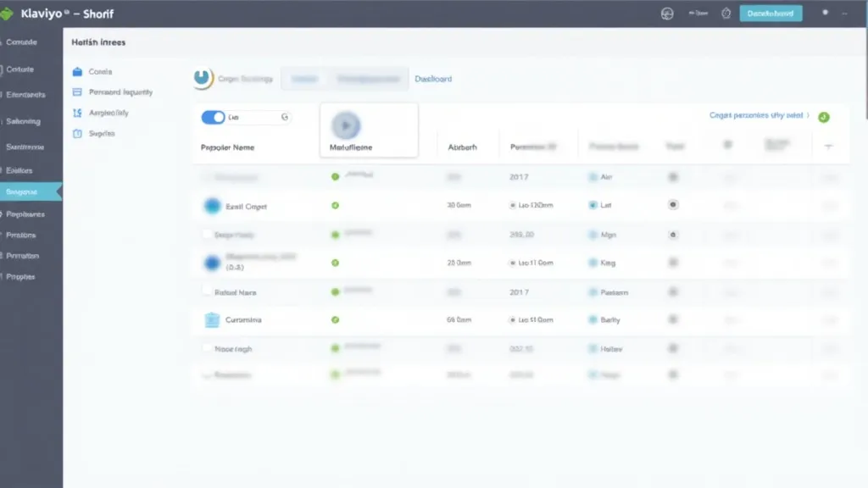The width and height of the screenshot is (868, 488).
Task: Open the Supplies icon in inner sidebar
Action: (77, 132)
